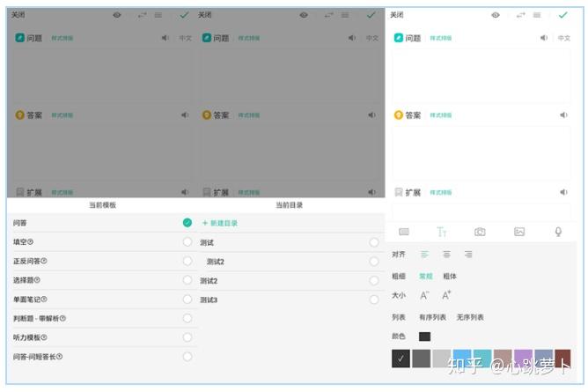Click green checkmark in middle panel
Image resolution: width=588 pixels, height=392 pixels.
[371, 15]
